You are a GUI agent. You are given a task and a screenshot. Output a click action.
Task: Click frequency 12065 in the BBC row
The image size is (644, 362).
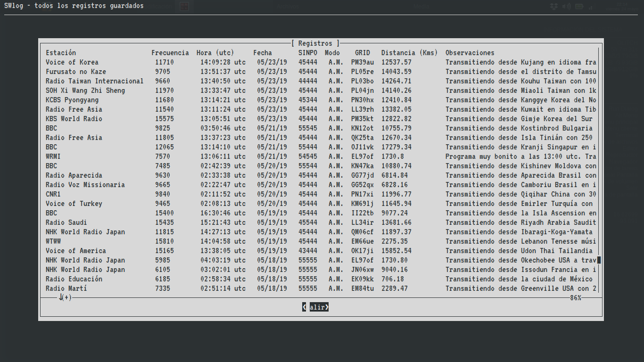pyautogui.click(x=165, y=147)
